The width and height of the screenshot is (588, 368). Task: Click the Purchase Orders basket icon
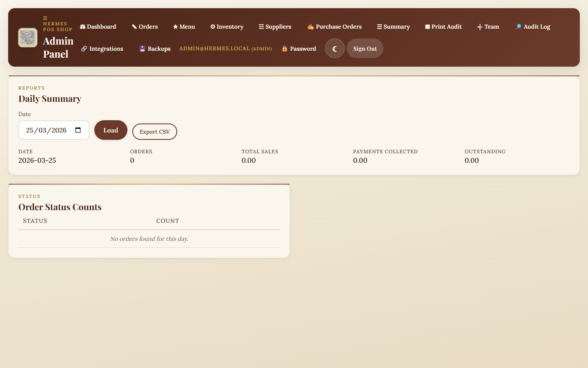[310, 26]
